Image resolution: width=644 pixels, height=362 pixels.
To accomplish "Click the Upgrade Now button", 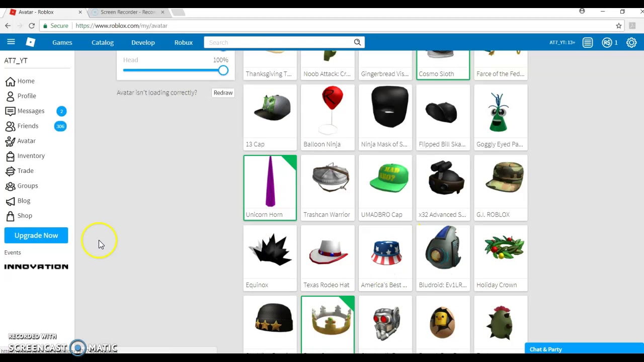I will pyautogui.click(x=36, y=235).
